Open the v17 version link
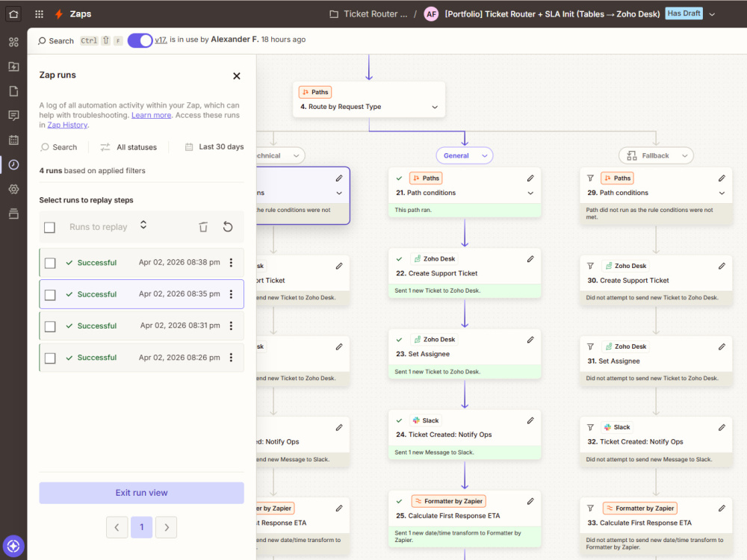 (161, 40)
